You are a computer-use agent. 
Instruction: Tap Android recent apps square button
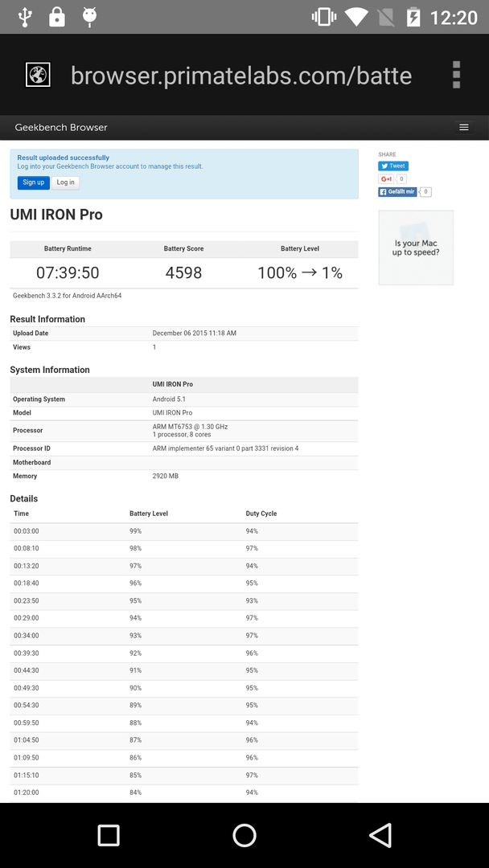pos(109,835)
